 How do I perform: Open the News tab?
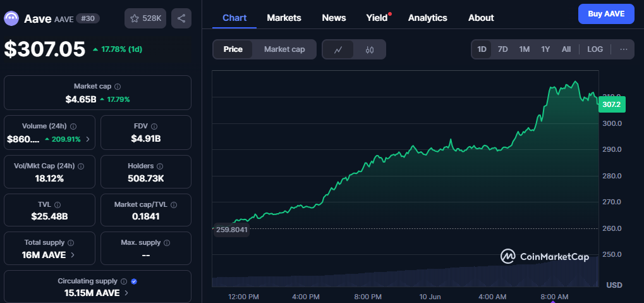334,18
